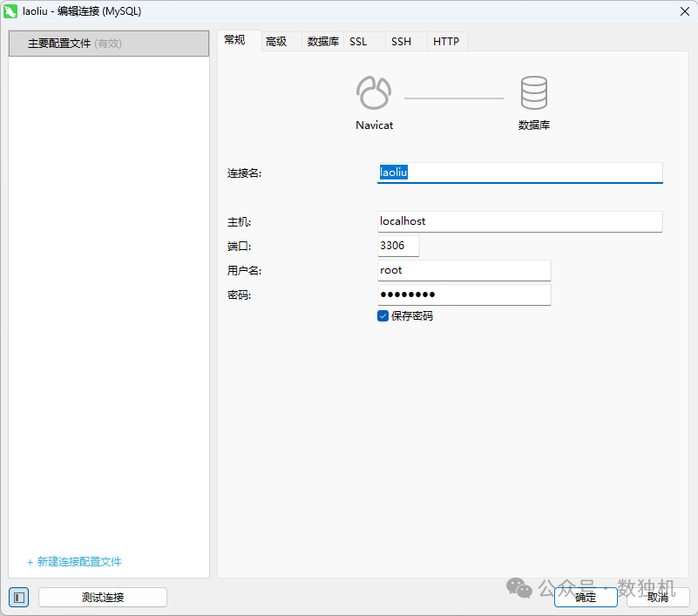Image resolution: width=698 pixels, height=616 pixels.
Task: Click the 端口 field showing 3306
Action: [x=398, y=246]
